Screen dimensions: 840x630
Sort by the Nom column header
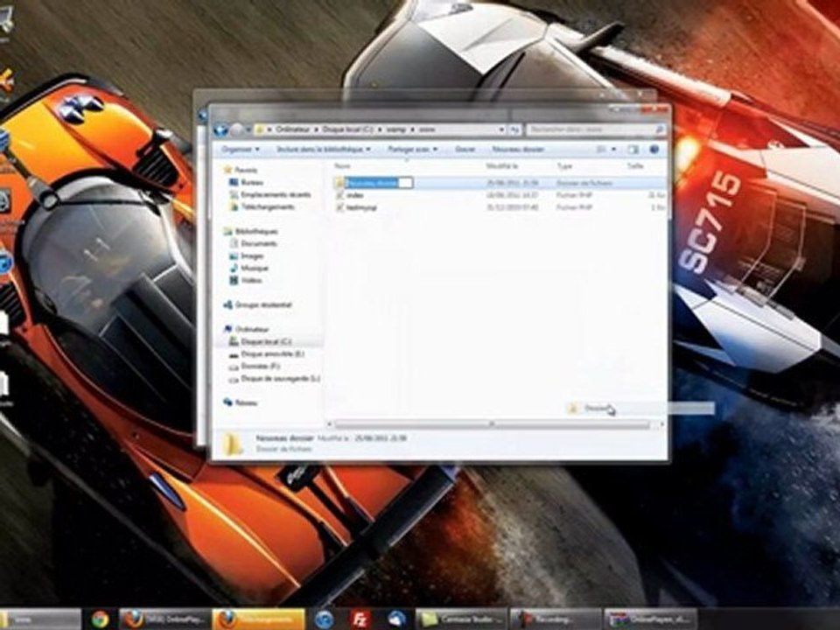click(342, 166)
